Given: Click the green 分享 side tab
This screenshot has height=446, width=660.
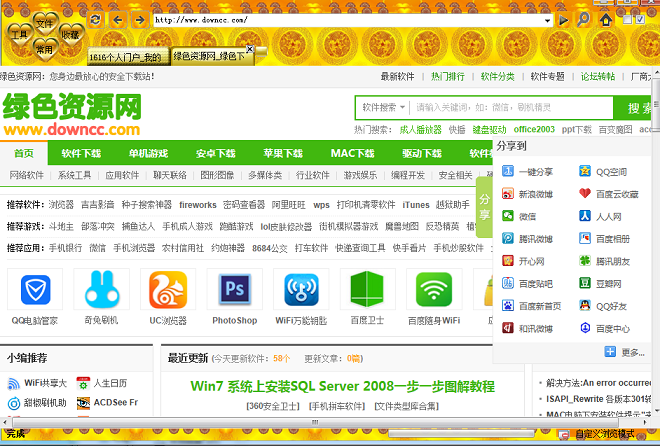Looking at the screenshot, I should [484, 207].
